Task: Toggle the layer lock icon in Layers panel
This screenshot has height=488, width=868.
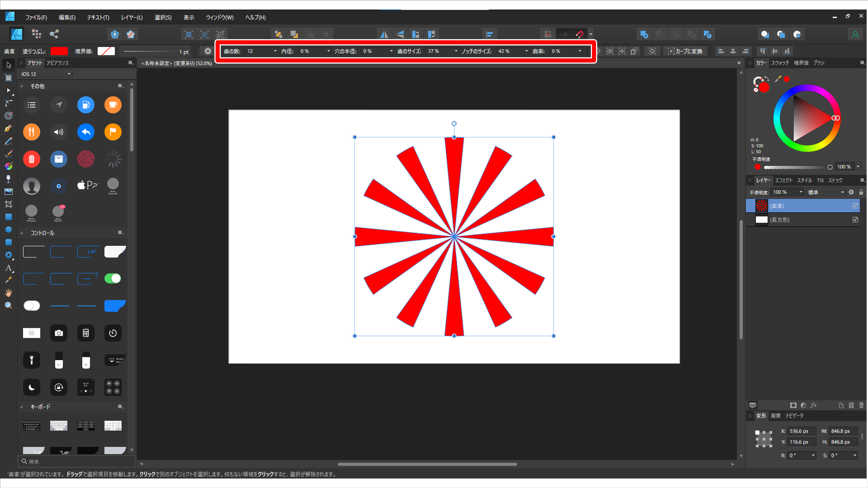Action: (861, 192)
